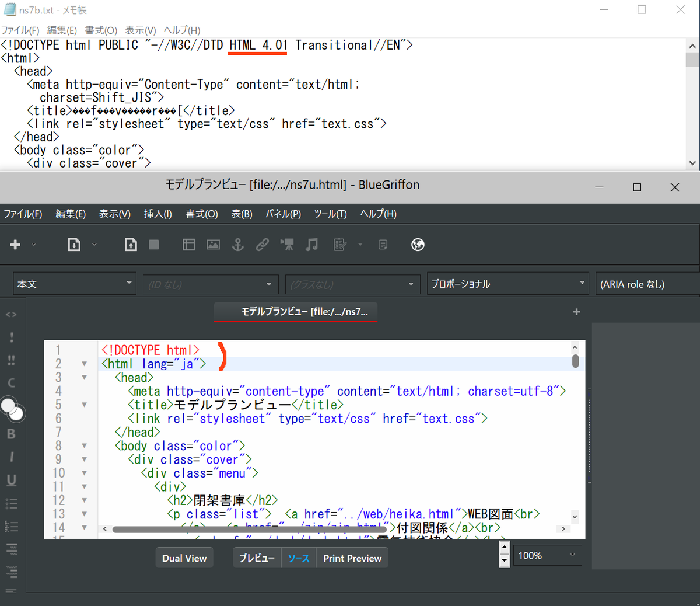The height and width of the screenshot is (606, 700).
Task: Insert an image via the picture icon
Action: (213, 245)
